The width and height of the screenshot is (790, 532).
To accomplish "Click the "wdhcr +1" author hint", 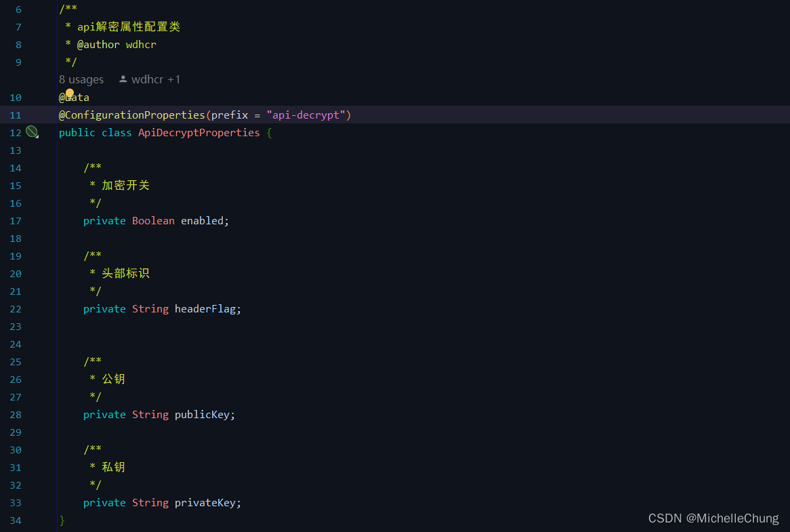I will point(156,79).
